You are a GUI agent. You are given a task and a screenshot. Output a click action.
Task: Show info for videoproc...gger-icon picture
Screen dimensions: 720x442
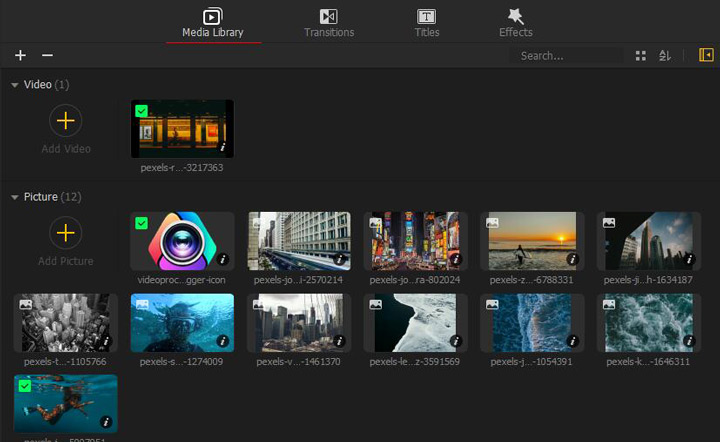coord(223,259)
